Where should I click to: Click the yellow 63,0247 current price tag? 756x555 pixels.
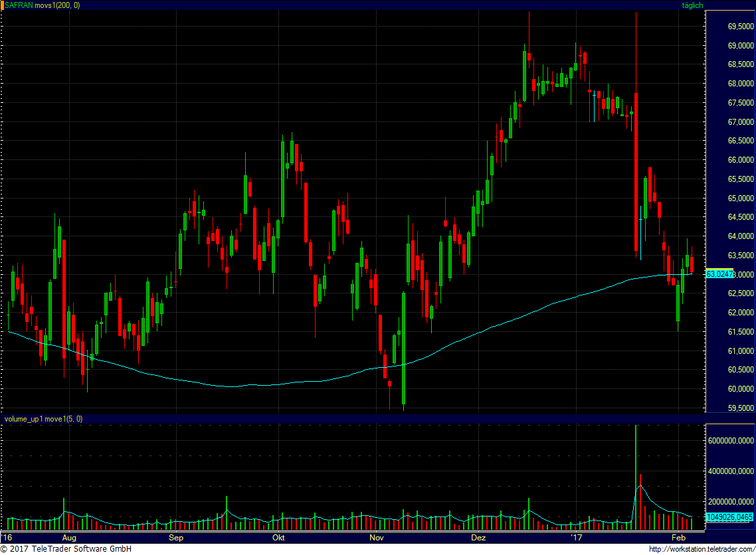tap(719, 274)
